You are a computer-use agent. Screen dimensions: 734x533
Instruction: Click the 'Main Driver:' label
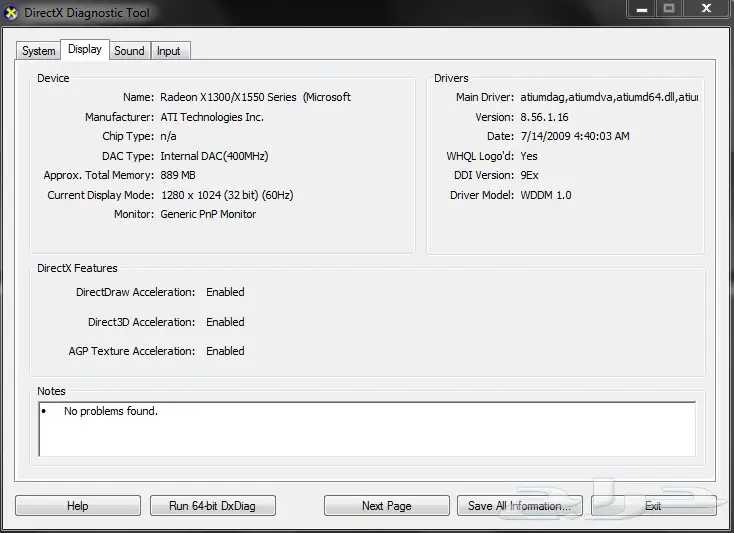pos(485,97)
